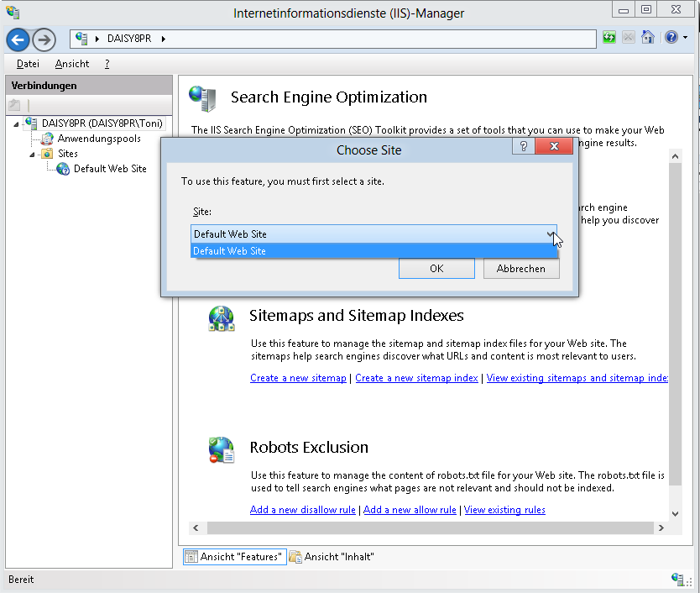The image size is (700, 593).
Task: Collapse the Sites tree node
Action: tap(33, 155)
